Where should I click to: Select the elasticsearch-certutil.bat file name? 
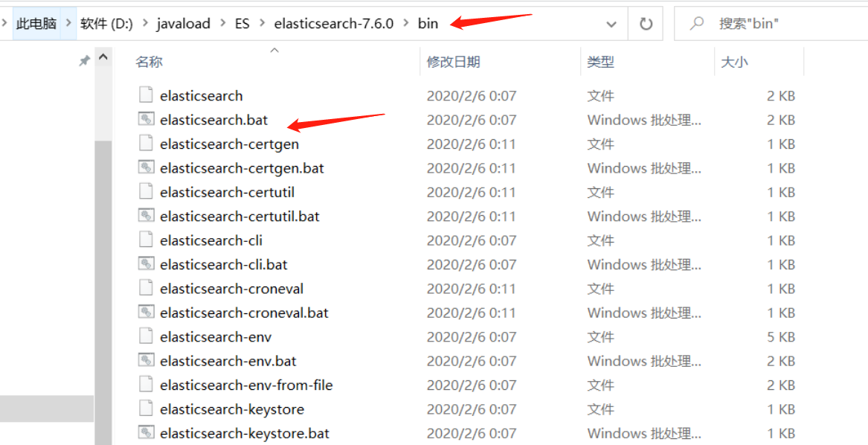pyautogui.click(x=239, y=216)
